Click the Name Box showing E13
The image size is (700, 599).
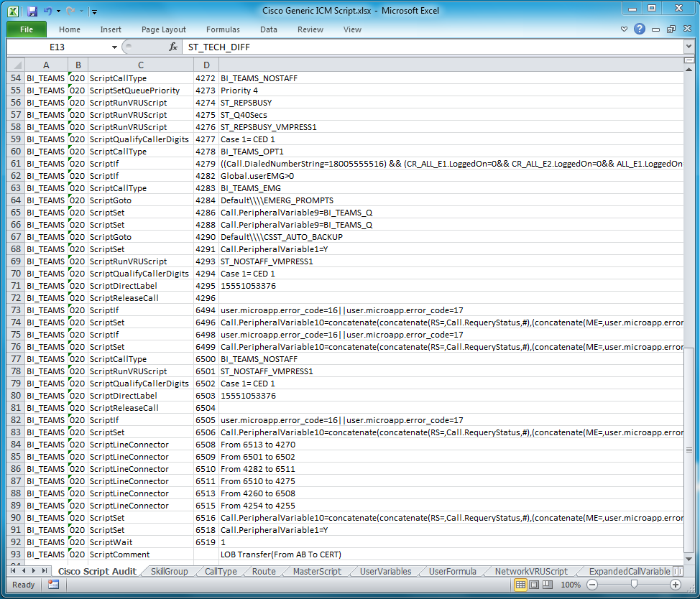(x=57, y=47)
